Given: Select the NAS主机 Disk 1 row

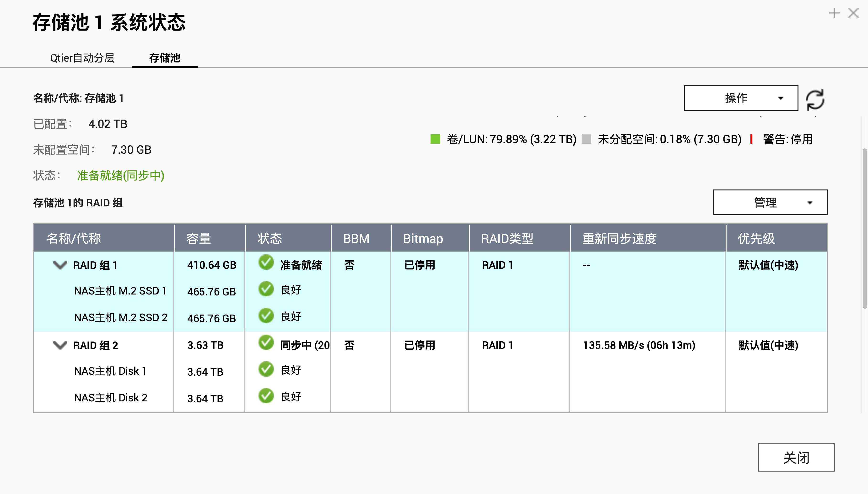Looking at the screenshot, I should pyautogui.click(x=111, y=371).
